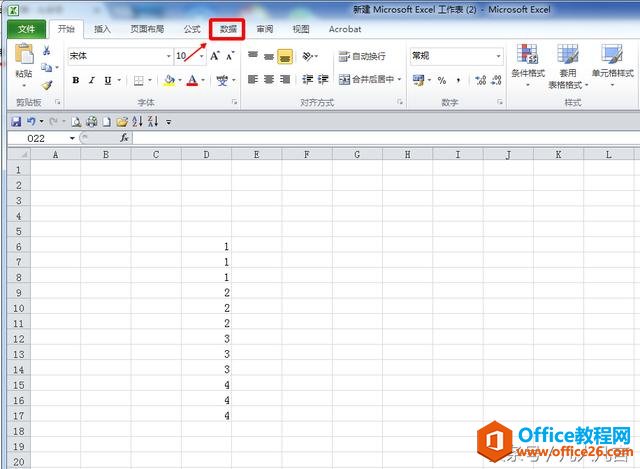640x469 pixels.
Task: Apply cell borders with the border icon
Action: 139,80
